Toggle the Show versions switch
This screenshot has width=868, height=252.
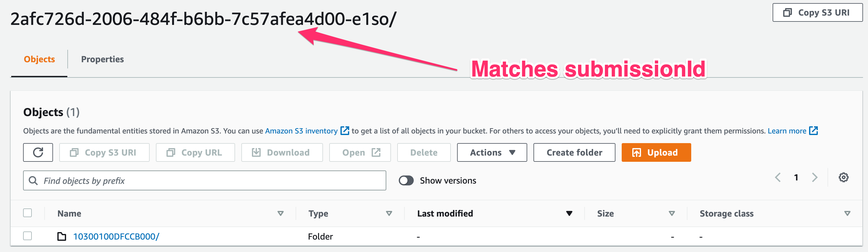point(406,181)
